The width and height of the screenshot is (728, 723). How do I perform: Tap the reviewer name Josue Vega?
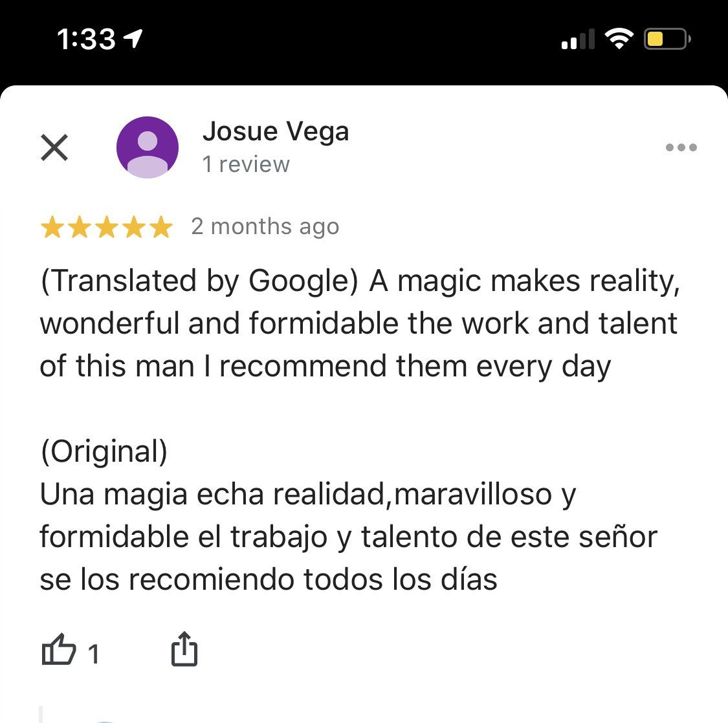point(276,131)
